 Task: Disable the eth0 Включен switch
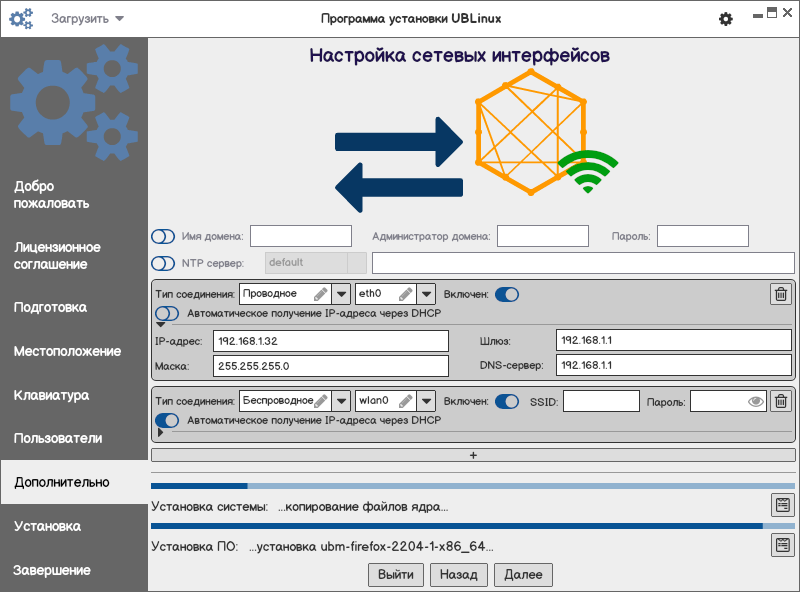pos(507,294)
